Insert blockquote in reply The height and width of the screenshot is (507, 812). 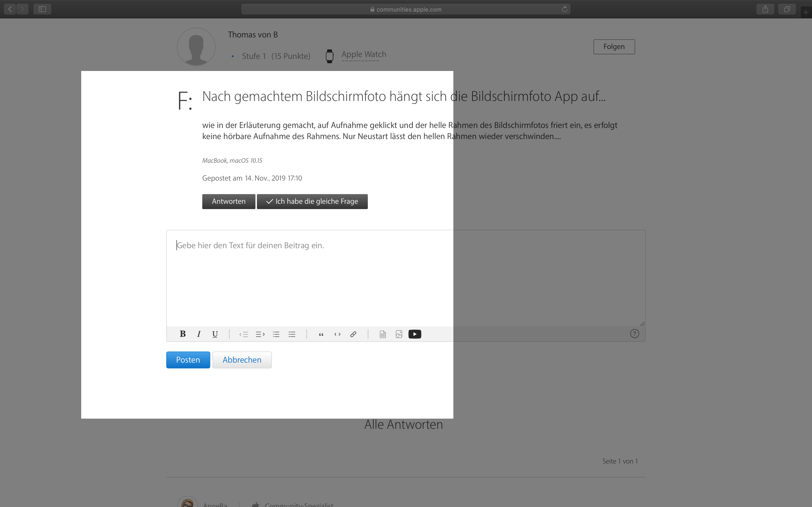[x=321, y=334]
